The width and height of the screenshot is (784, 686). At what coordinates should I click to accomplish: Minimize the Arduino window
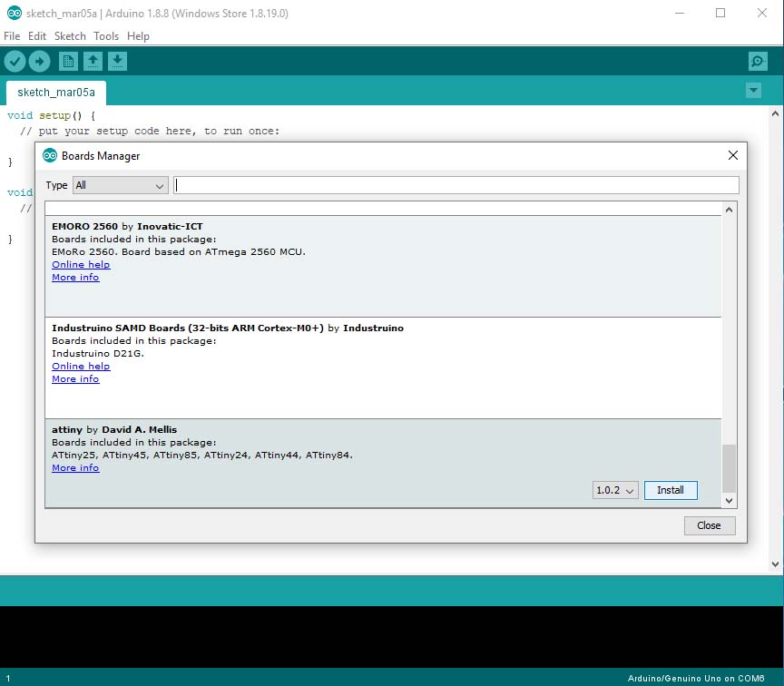click(680, 13)
